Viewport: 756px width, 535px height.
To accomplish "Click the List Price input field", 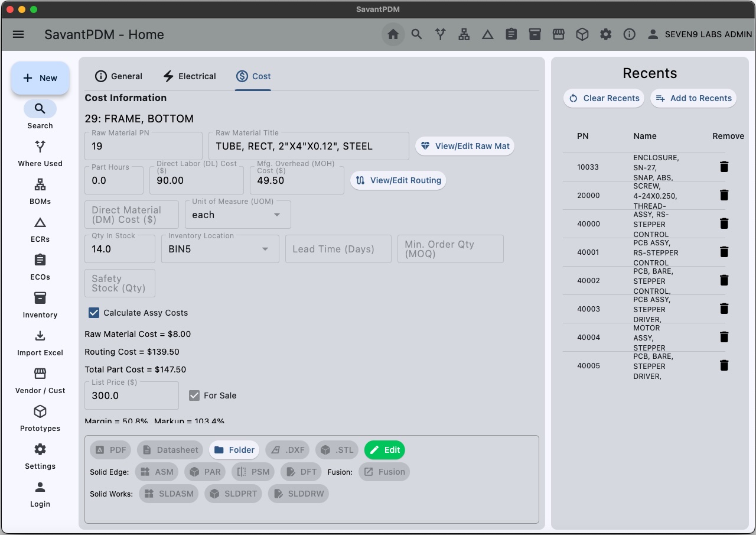I will (x=131, y=395).
